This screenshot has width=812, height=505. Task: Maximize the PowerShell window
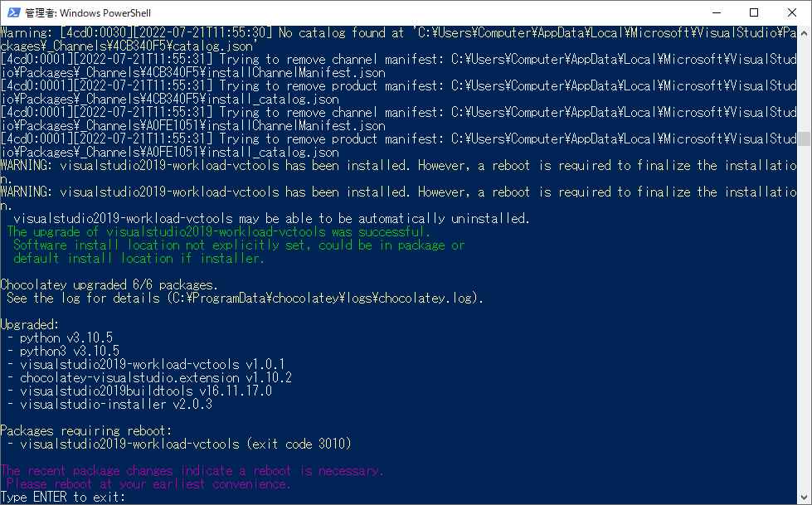pos(754,12)
